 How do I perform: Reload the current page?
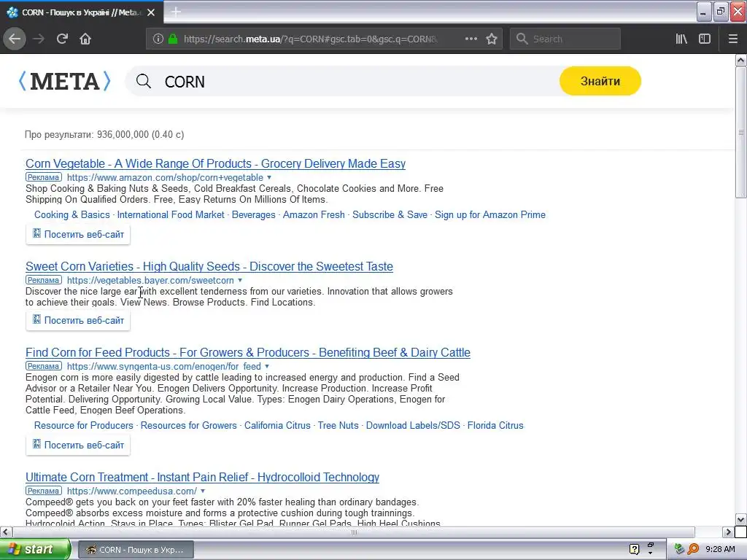(62, 39)
